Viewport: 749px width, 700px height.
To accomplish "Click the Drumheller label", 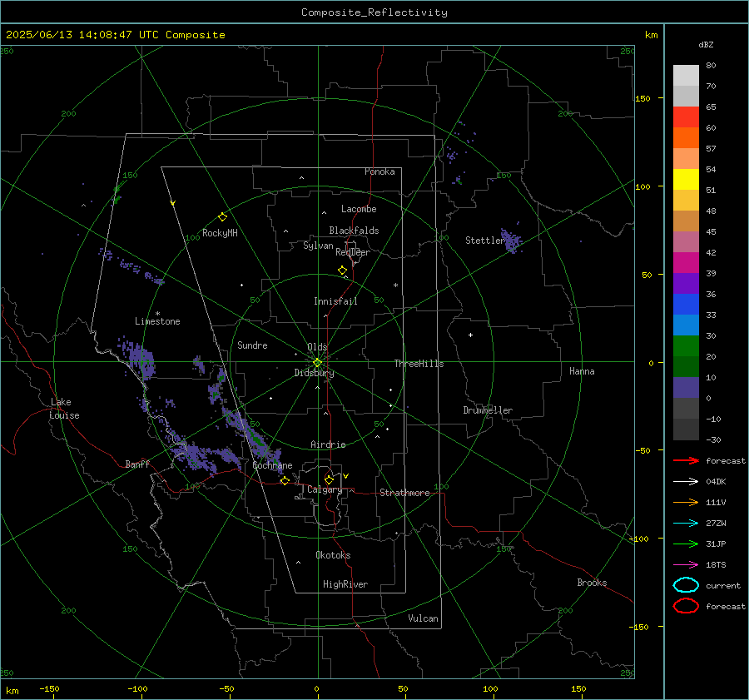I will 488,410.
